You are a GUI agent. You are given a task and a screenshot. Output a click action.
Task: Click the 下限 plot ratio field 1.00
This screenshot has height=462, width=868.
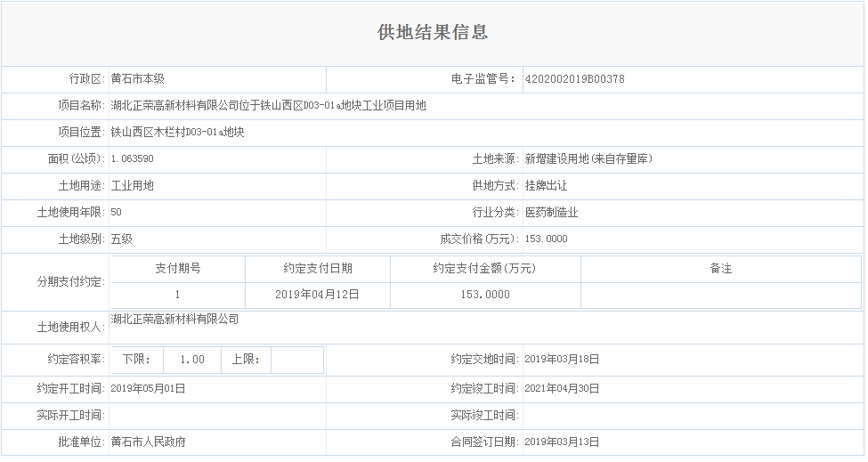[x=191, y=360]
